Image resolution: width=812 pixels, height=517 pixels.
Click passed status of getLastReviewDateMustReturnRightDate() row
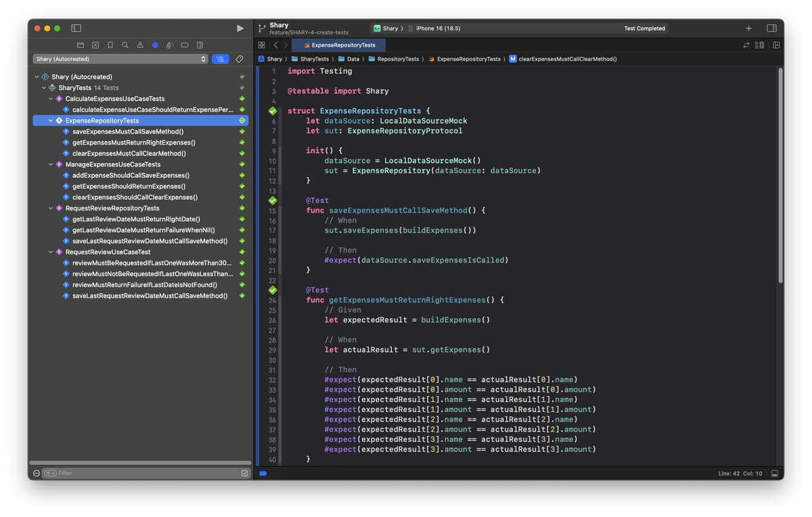pyautogui.click(x=242, y=219)
